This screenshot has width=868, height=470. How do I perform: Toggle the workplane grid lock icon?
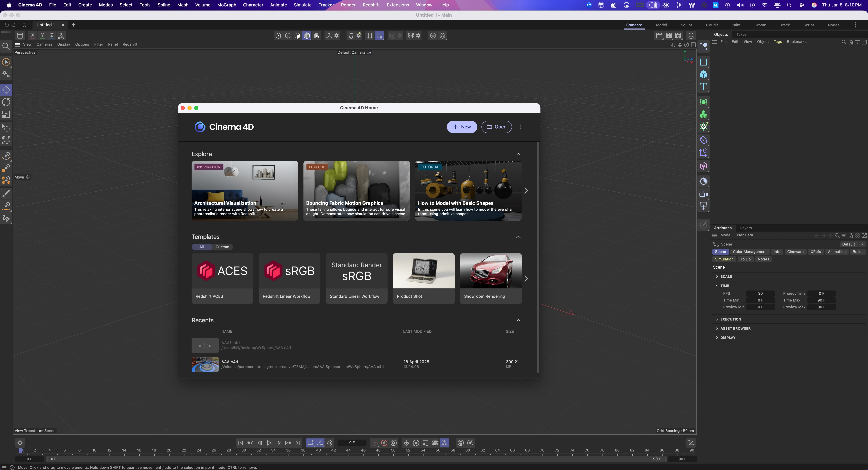(379, 35)
